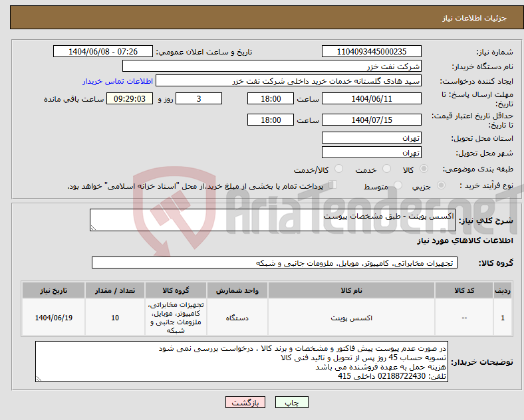Viewport: 524px width, 420px height.
Task: Open the اطلاعات تماس خریدار link
Action: tap(118, 82)
